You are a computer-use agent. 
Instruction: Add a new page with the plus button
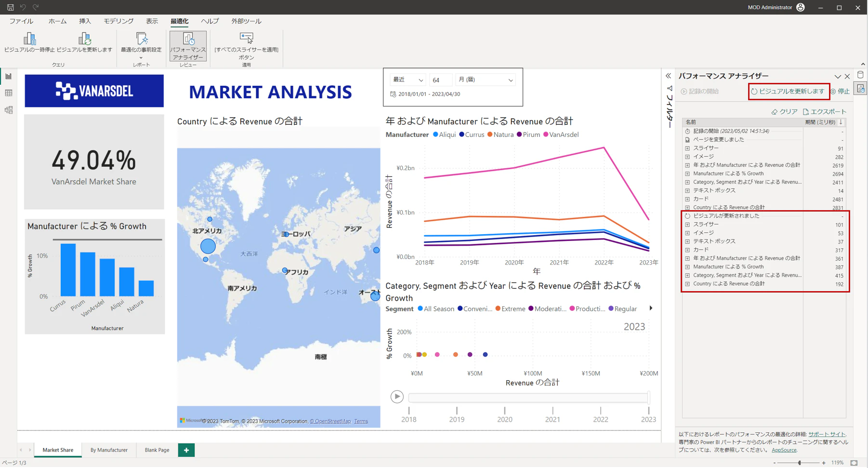pyautogui.click(x=186, y=450)
